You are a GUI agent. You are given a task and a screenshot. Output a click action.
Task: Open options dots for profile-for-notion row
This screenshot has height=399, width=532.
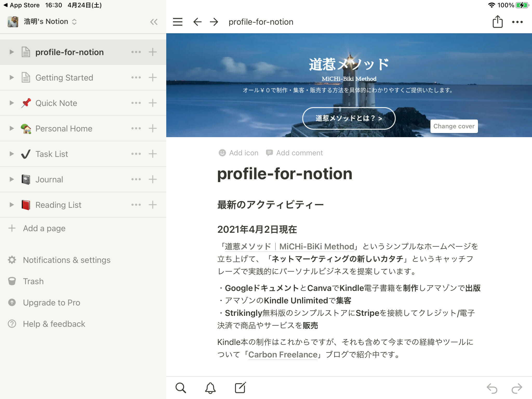pyautogui.click(x=136, y=52)
